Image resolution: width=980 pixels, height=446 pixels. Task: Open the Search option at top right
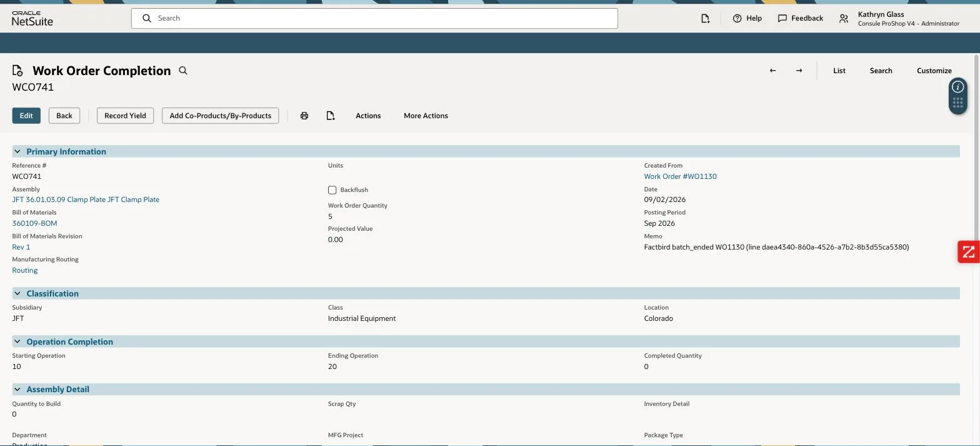coord(881,71)
